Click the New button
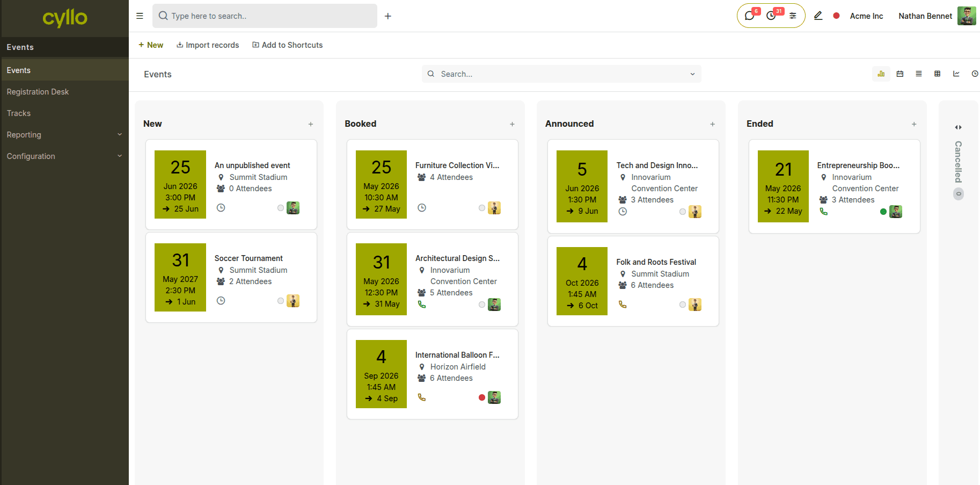Image resolution: width=980 pixels, height=485 pixels. click(x=151, y=45)
